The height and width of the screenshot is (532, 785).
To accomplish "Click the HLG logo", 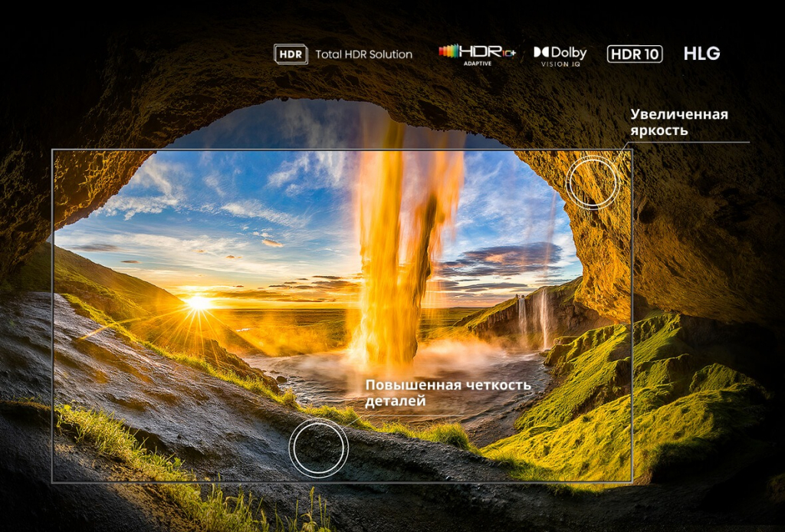I will [701, 54].
